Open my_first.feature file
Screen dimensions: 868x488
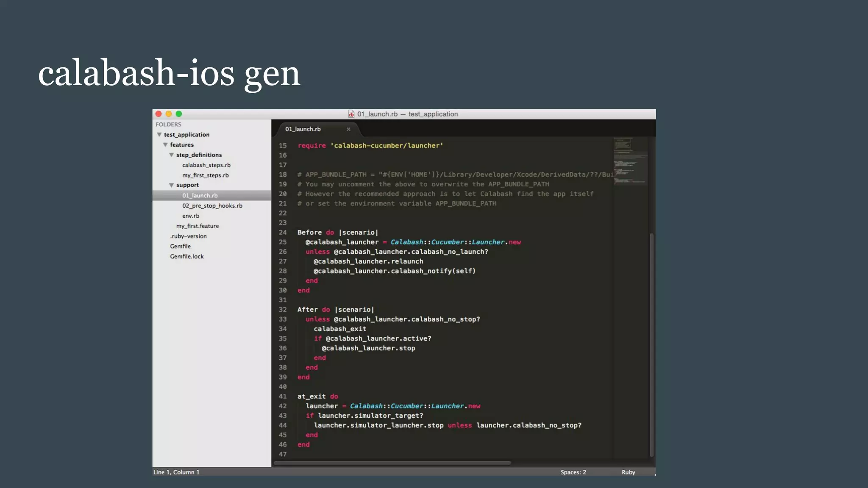click(198, 226)
